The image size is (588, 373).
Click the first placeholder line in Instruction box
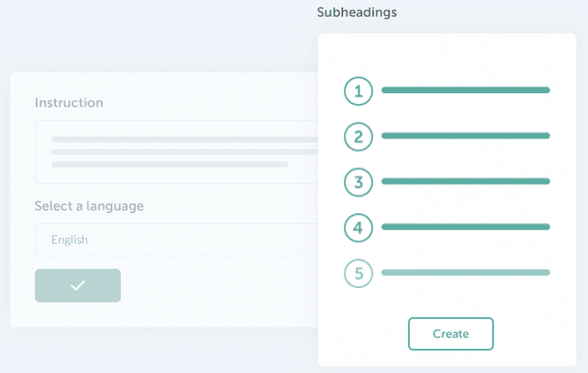pyautogui.click(x=185, y=139)
